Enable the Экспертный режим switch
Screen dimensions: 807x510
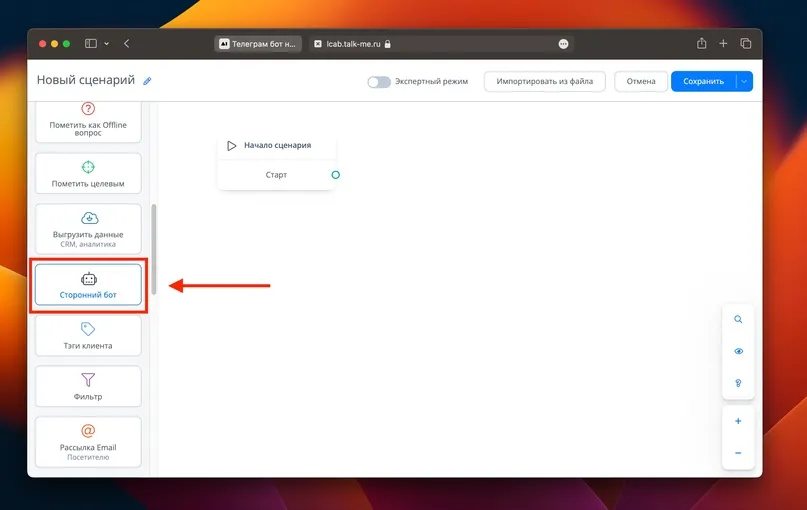click(379, 82)
